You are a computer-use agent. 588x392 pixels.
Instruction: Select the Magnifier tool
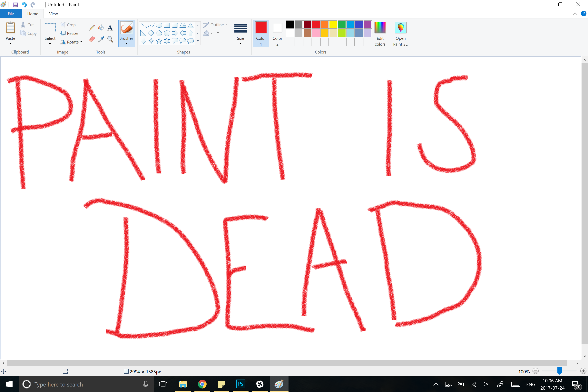click(x=110, y=39)
